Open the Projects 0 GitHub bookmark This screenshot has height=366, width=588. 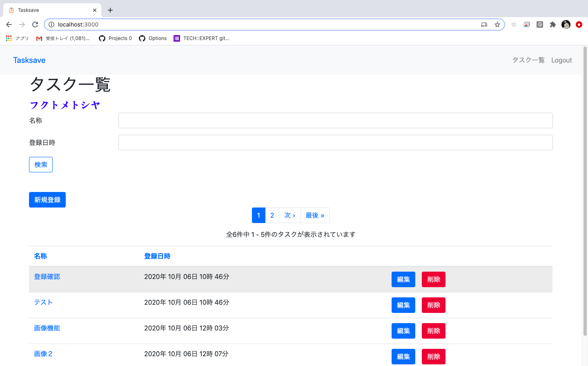click(116, 38)
